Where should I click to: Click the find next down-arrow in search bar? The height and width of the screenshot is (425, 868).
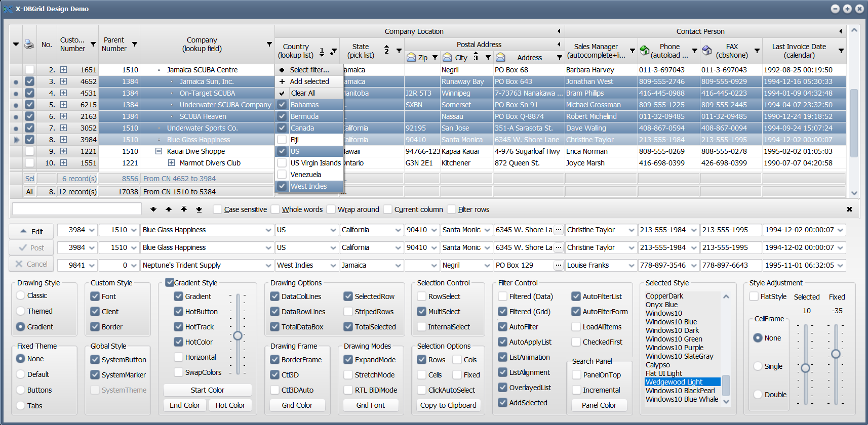pyautogui.click(x=153, y=209)
